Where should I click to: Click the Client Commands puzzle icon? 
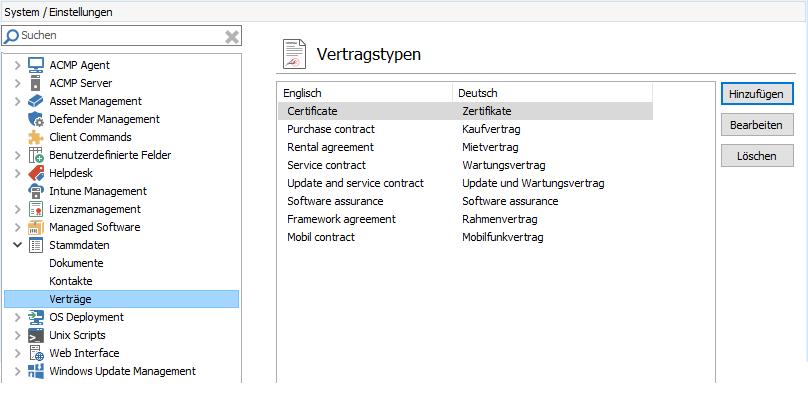click(x=36, y=137)
